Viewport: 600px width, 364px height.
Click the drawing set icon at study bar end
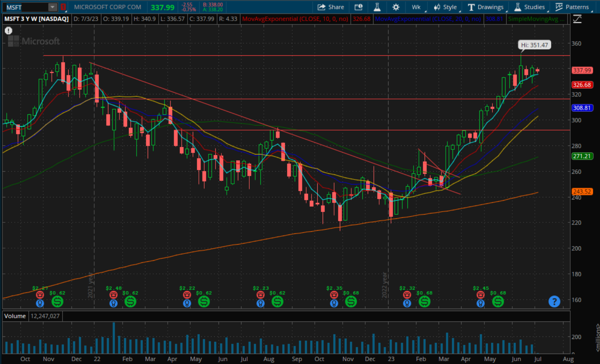tap(577, 19)
